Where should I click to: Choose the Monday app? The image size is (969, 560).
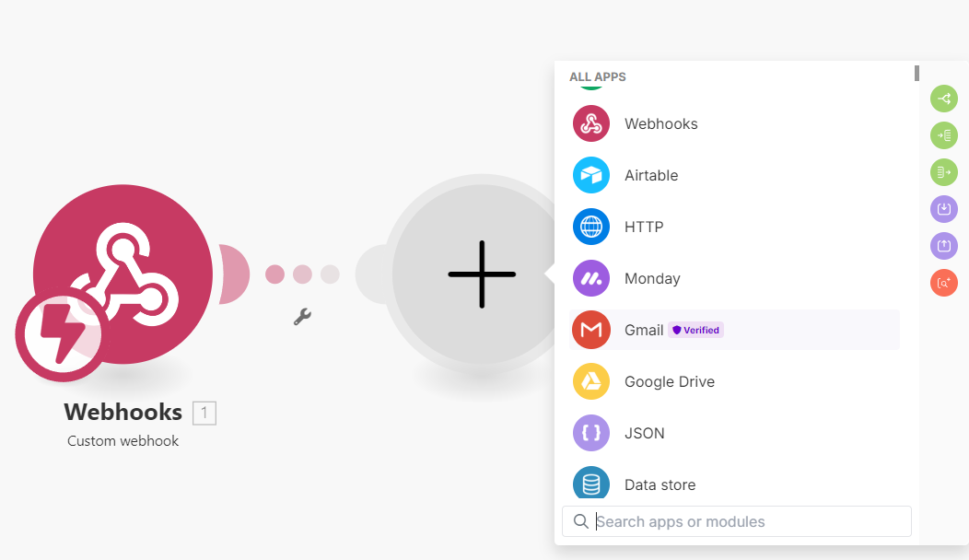click(734, 279)
